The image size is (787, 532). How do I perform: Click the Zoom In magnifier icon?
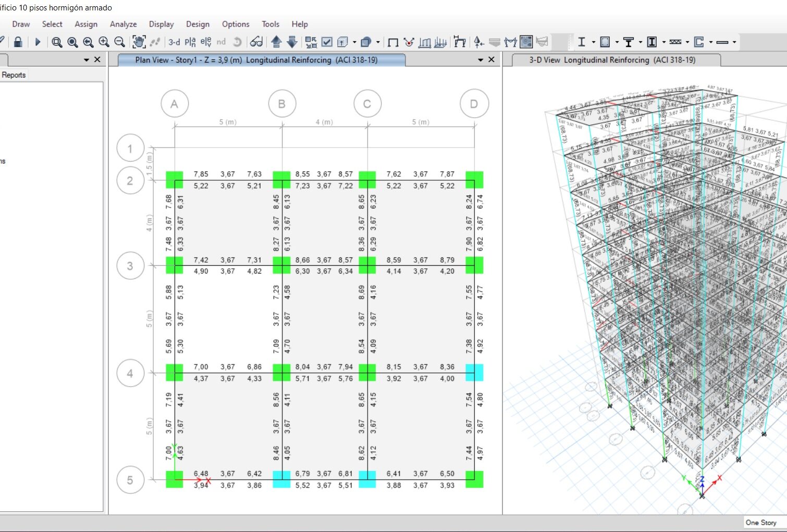click(104, 42)
